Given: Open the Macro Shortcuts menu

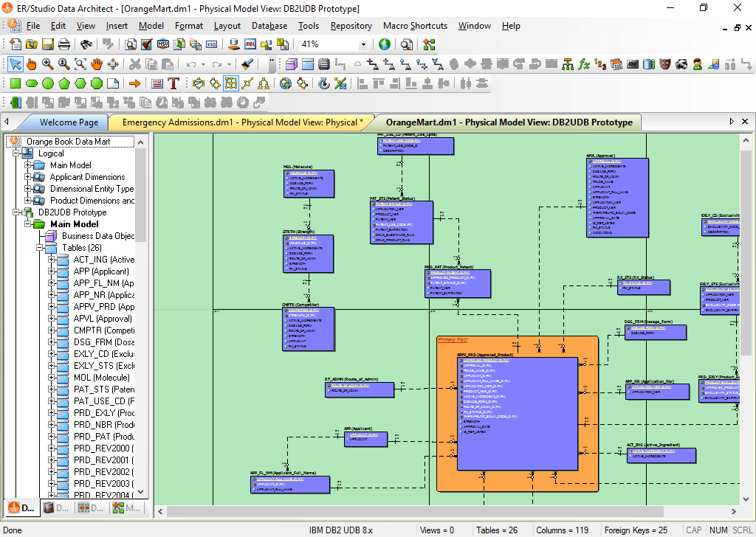Looking at the screenshot, I should 415,26.
